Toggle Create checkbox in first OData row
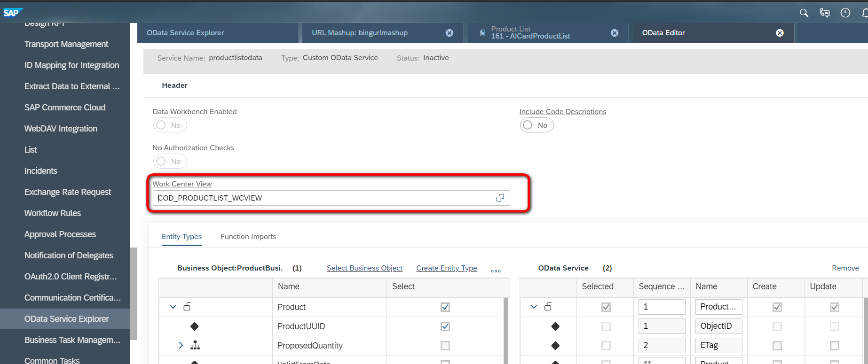Screen dimensions: 868x364 point(777,307)
